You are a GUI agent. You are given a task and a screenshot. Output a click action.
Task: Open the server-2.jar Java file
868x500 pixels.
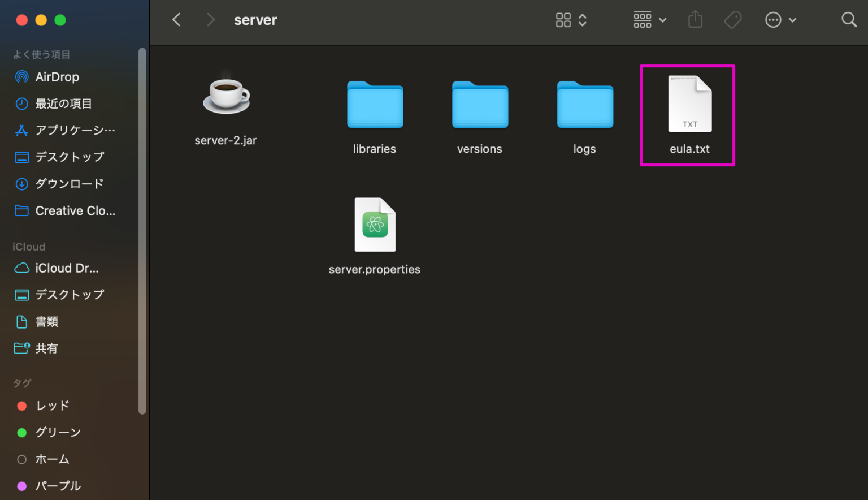tap(226, 96)
